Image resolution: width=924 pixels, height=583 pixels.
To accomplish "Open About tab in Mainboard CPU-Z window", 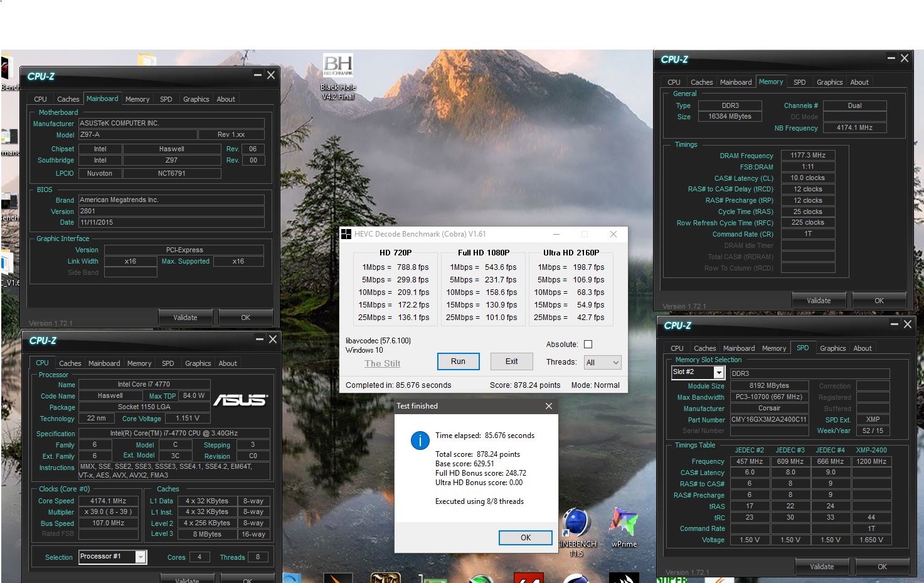I will 226,99.
